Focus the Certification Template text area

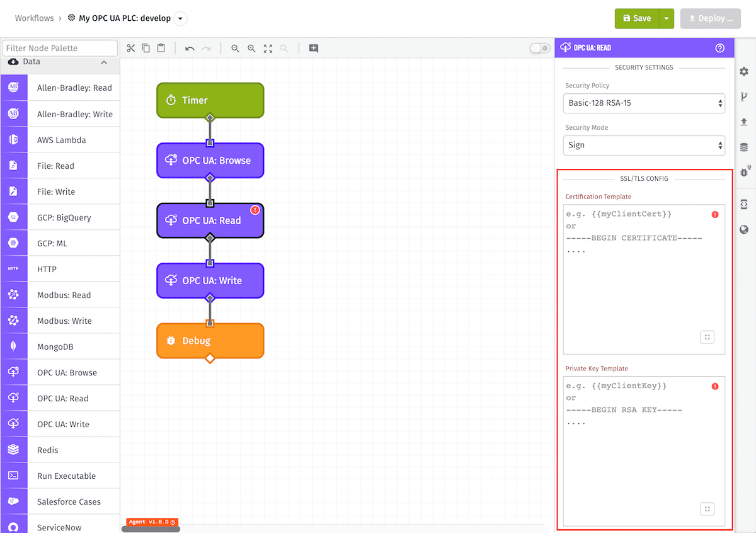coord(644,279)
